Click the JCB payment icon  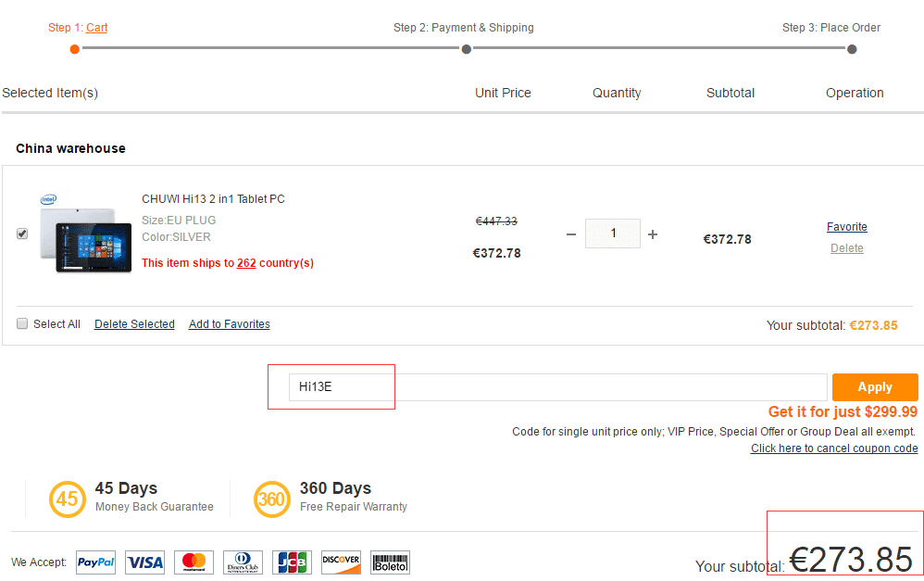tap(293, 562)
